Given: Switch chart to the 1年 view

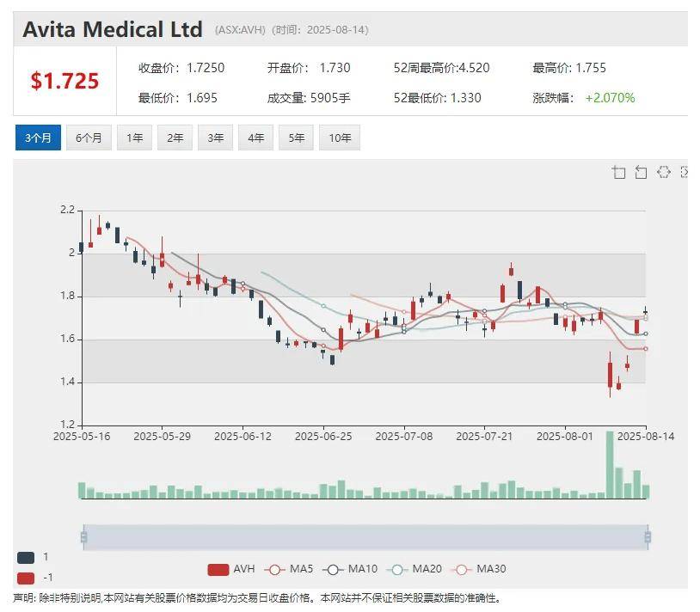Looking at the screenshot, I should (x=135, y=138).
